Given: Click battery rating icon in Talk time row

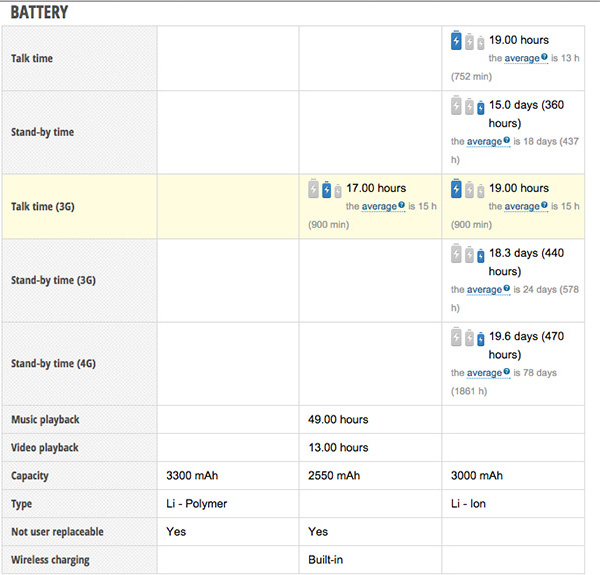Looking at the screenshot, I should click(x=468, y=42).
